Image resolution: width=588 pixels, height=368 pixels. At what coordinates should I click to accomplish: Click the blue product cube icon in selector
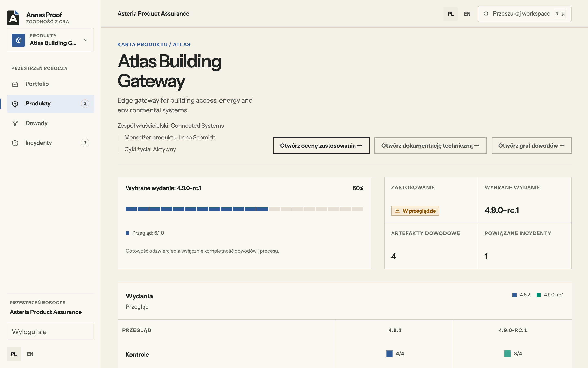(x=18, y=40)
